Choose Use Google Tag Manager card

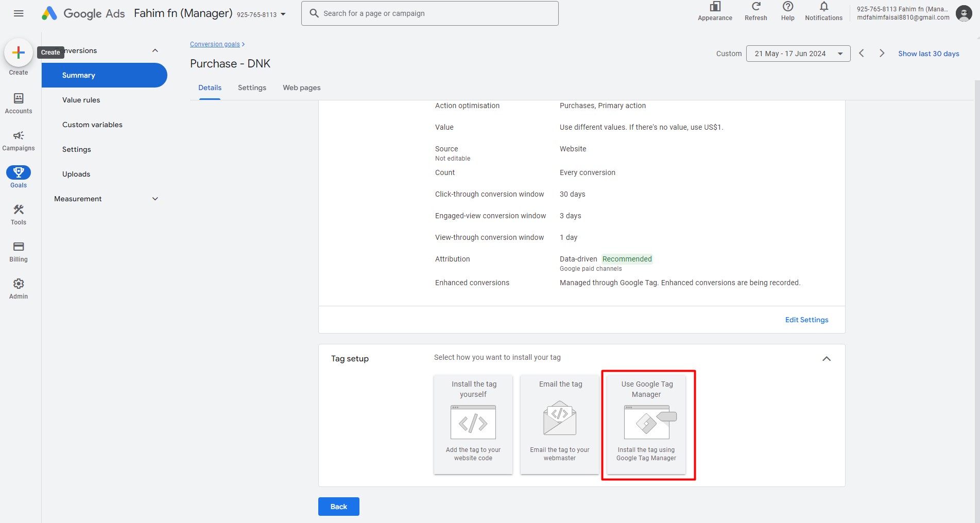coord(646,424)
